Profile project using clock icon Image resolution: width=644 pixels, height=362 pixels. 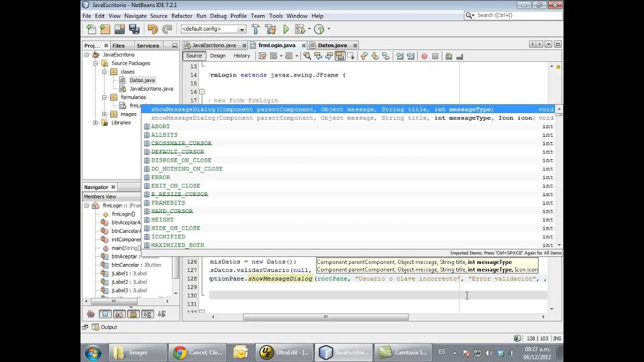pyautogui.click(x=319, y=29)
